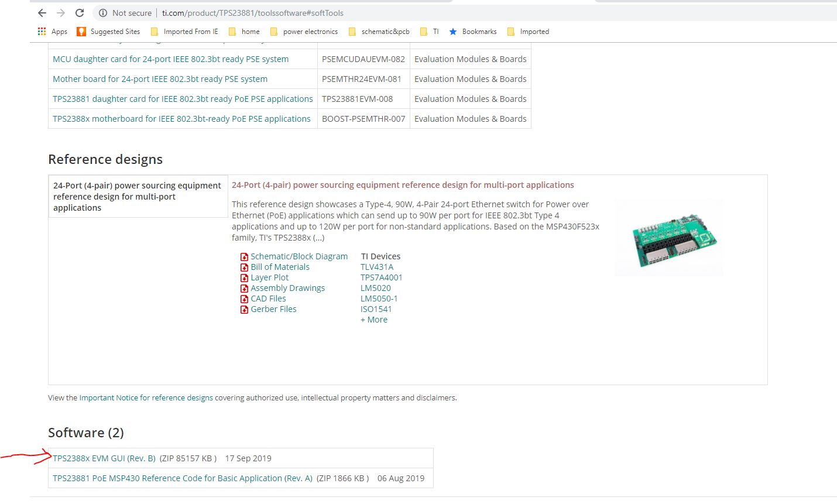Open CAD Files link
The width and height of the screenshot is (837, 504).
point(268,299)
